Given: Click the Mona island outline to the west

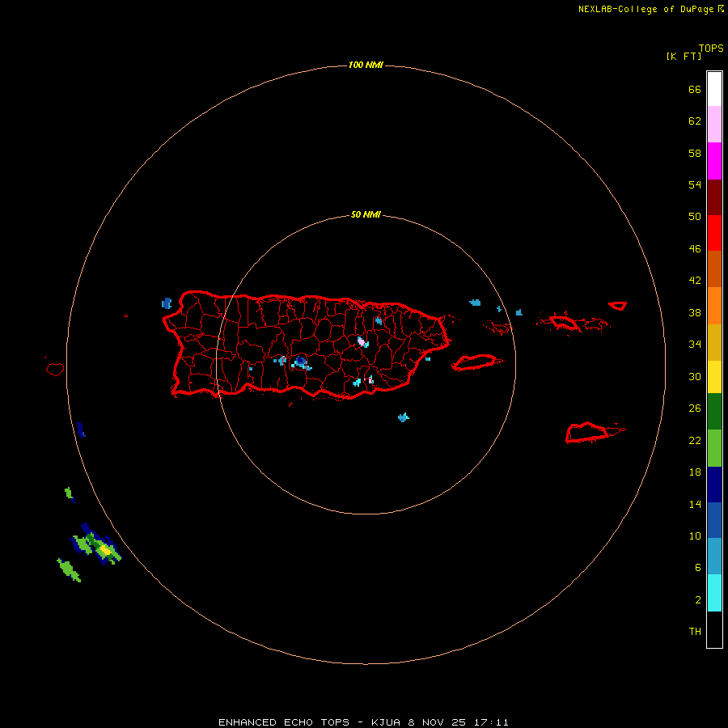Looking at the screenshot, I should tap(55, 369).
